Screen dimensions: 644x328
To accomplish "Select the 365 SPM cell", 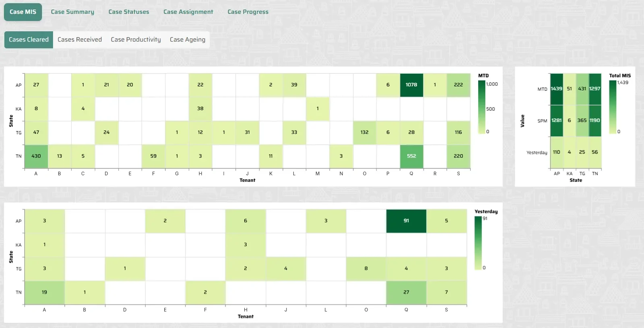I will (582, 120).
